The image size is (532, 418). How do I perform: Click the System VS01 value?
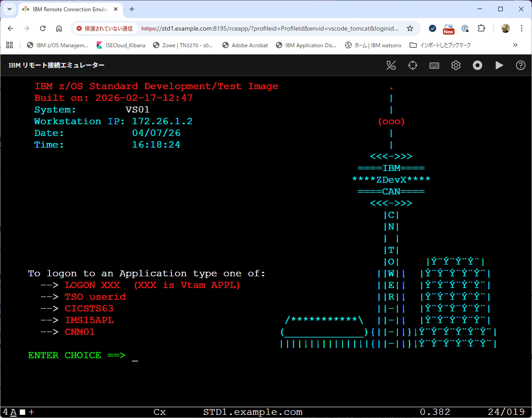click(137, 110)
